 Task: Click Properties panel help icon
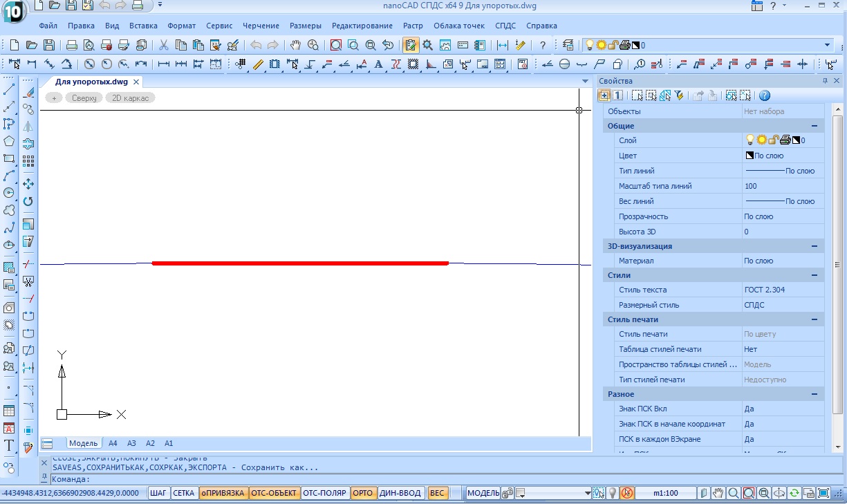pos(765,96)
